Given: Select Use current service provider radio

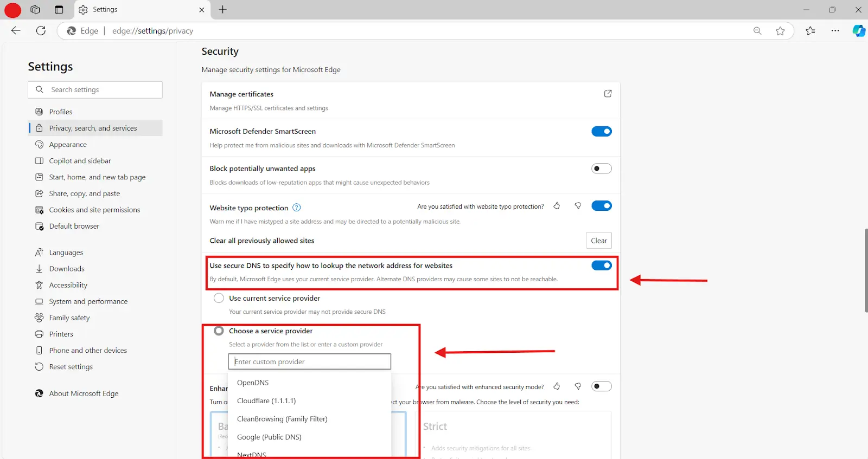Looking at the screenshot, I should 219,298.
